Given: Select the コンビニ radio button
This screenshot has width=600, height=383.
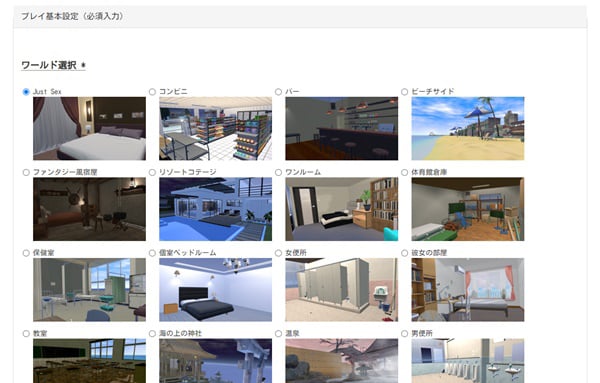Looking at the screenshot, I should [152, 92].
